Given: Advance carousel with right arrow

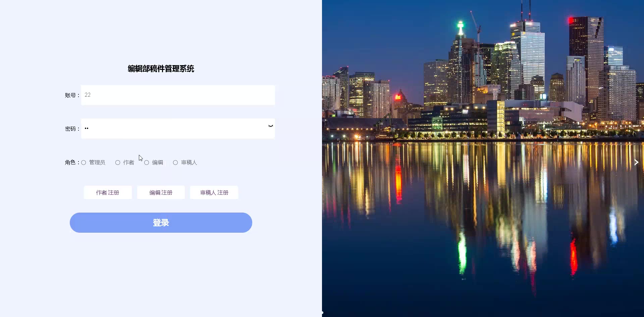Looking at the screenshot, I should [x=636, y=162].
